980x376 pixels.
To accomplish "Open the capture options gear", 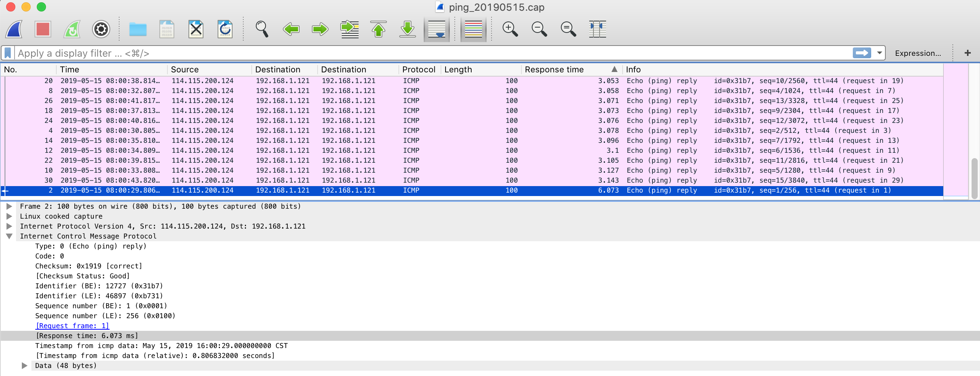I will [101, 29].
